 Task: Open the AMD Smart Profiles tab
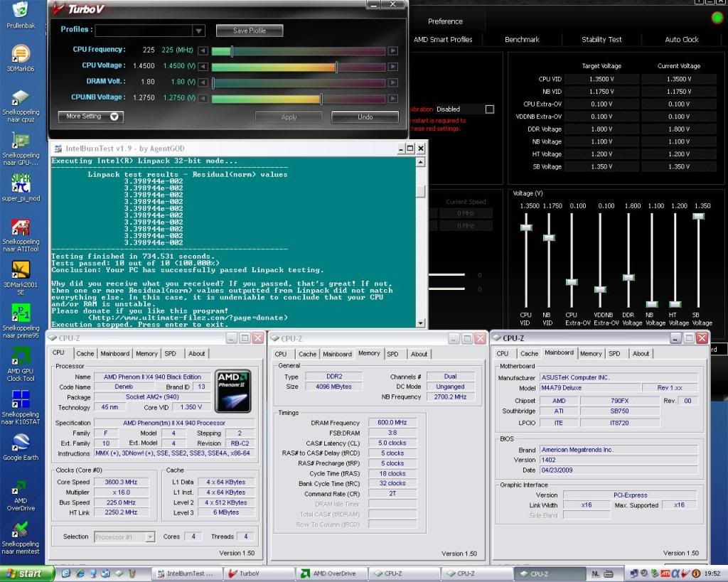click(443, 40)
